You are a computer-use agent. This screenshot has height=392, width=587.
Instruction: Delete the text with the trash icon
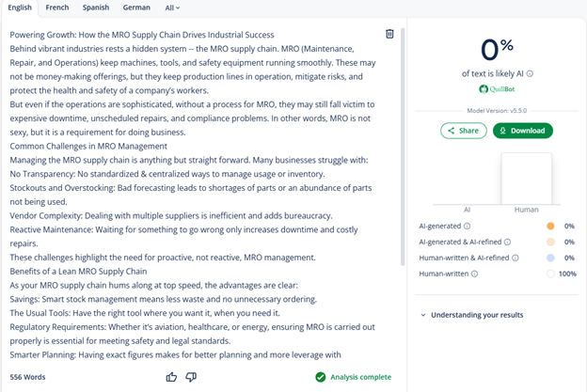tap(389, 34)
